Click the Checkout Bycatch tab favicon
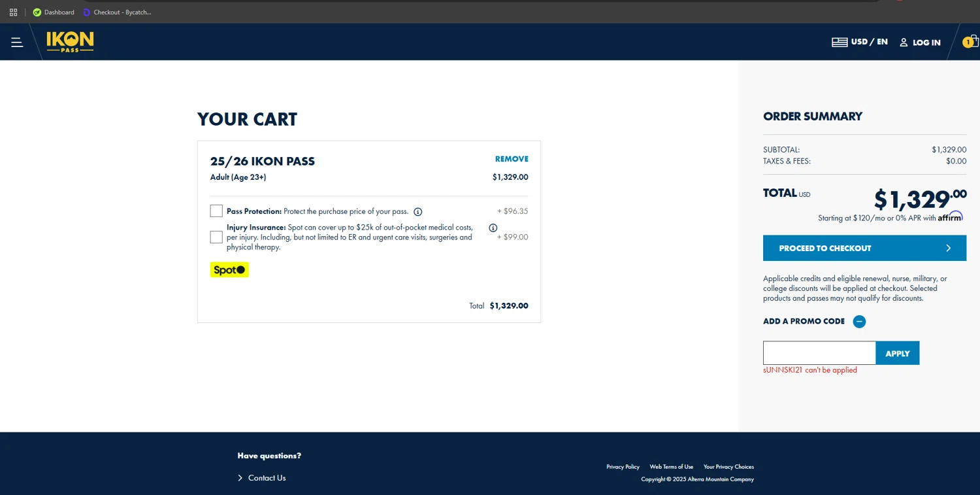This screenshot has height=495, width=980. tap(86, 12)
